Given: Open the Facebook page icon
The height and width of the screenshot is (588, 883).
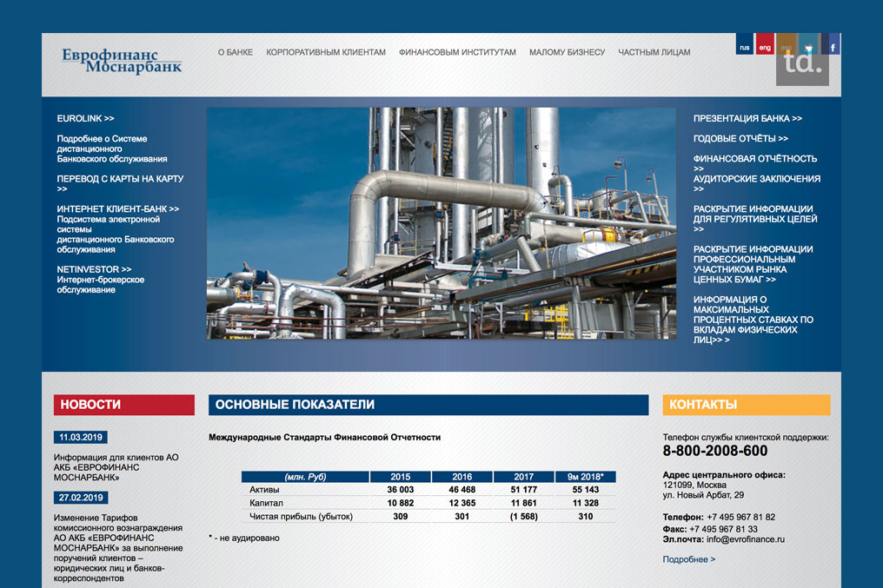Looking at the screenshot, I should pos(831,44).
